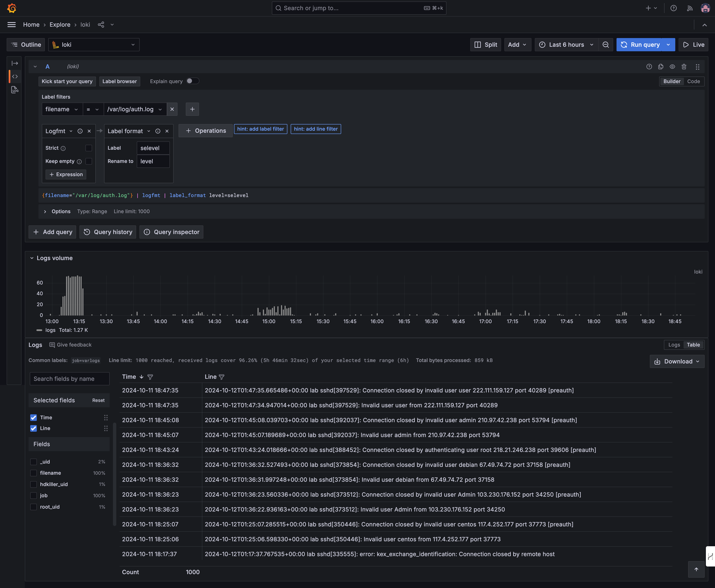Check the hdkiller_uid field checkbox
This screenshot has width=715, height=588.
coord(34,484)
